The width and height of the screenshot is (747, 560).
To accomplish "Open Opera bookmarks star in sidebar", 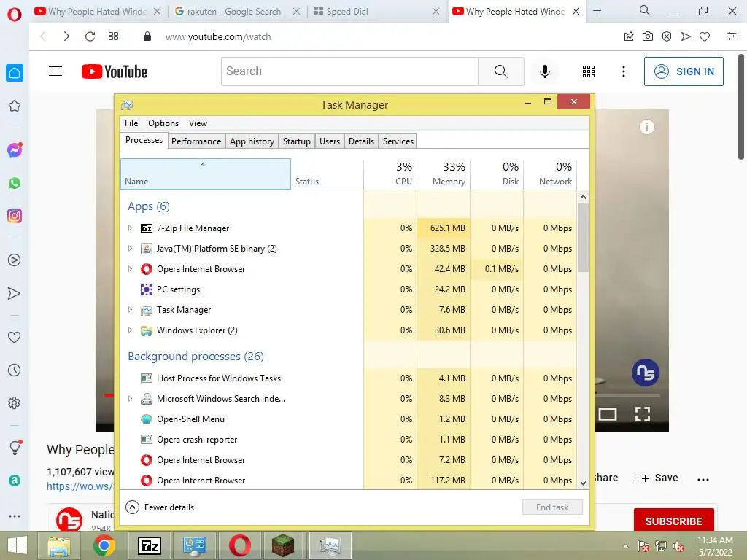I will [x=15, y=106].
